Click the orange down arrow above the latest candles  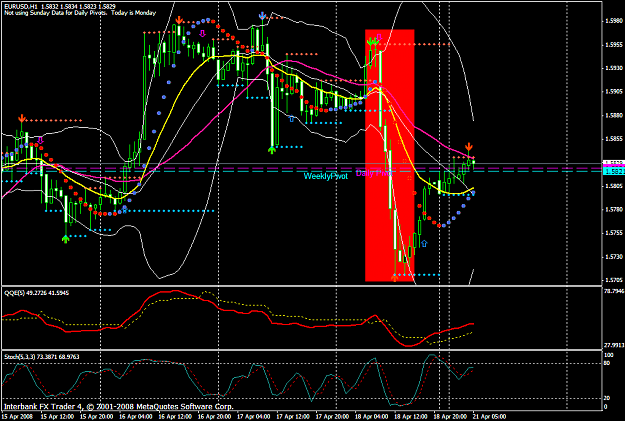pyautogui.click(x=469, y=146)
